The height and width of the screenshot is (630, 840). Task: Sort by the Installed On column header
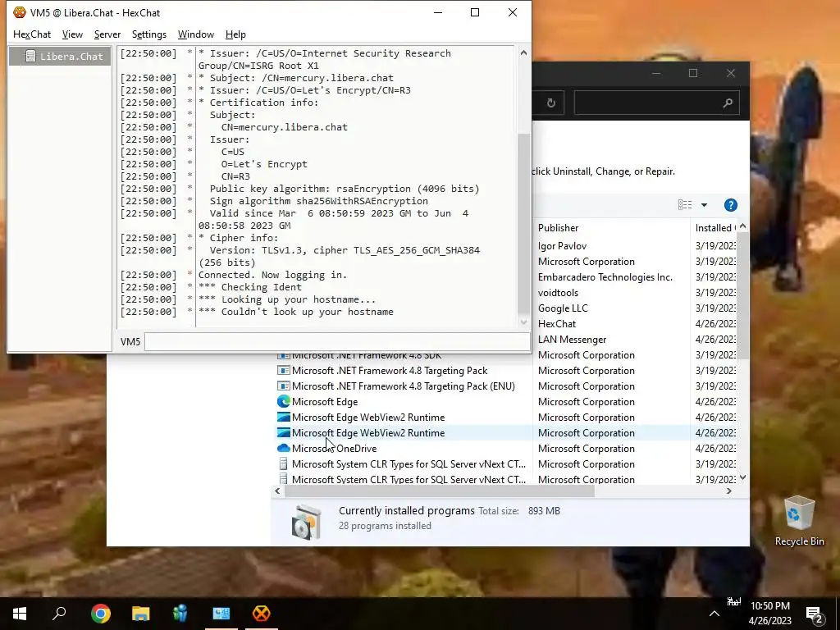pos(714,228)
